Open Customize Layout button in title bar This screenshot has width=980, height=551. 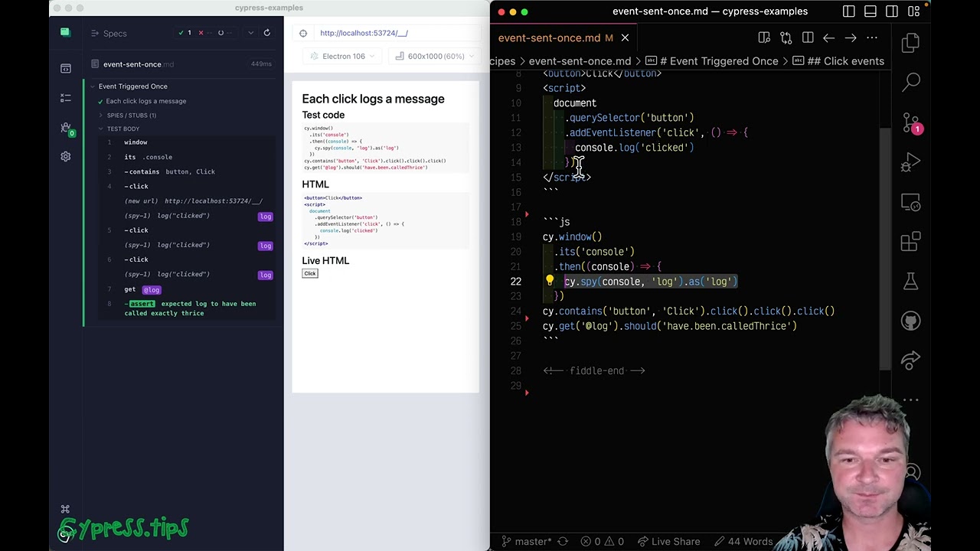[913, 11]
